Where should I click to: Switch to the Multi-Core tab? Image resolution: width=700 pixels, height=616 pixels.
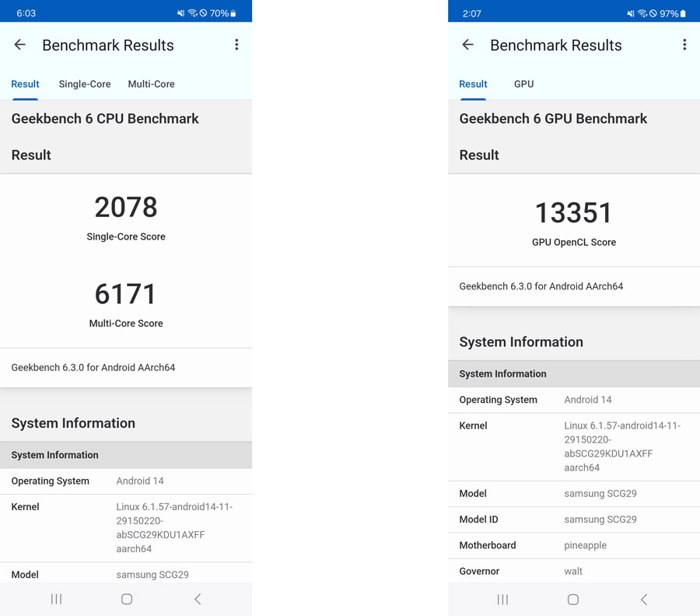(152, 84)
